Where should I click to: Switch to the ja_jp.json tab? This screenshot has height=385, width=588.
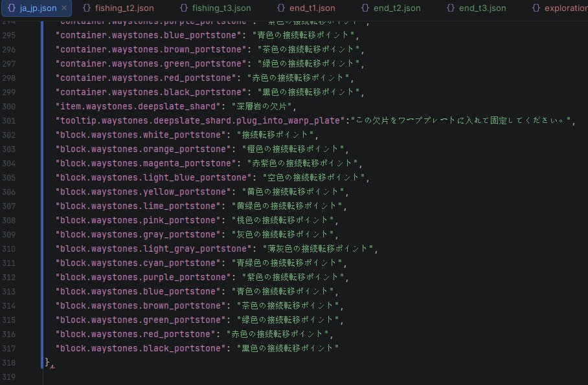[38, 8]
